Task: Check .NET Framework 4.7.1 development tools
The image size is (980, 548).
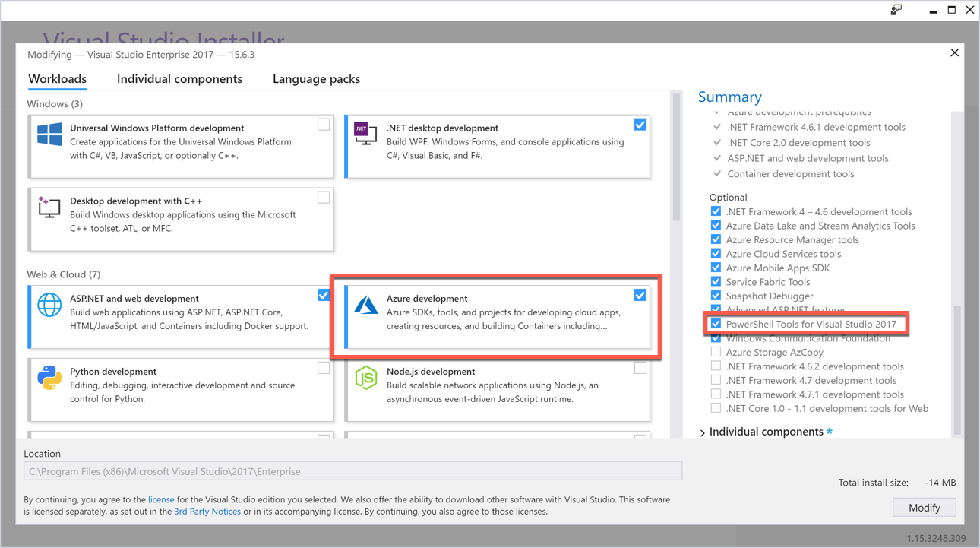Action: [716, 394]
